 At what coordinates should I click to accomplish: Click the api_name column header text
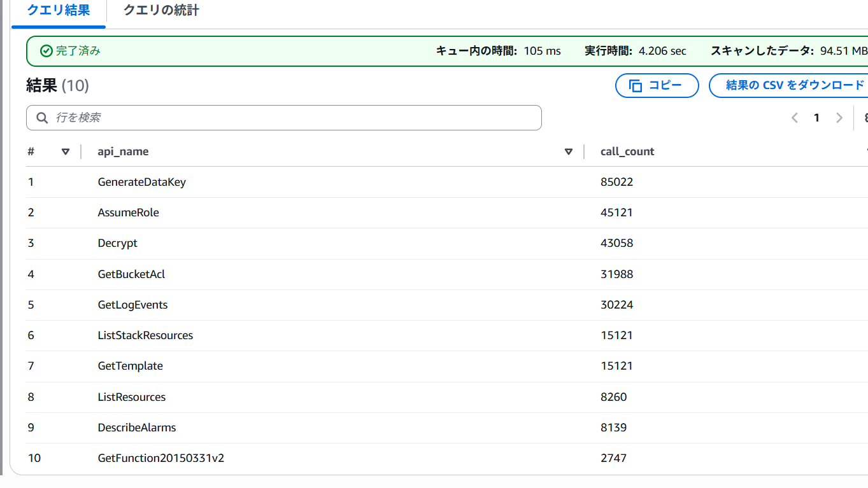(x=123, y=151)
